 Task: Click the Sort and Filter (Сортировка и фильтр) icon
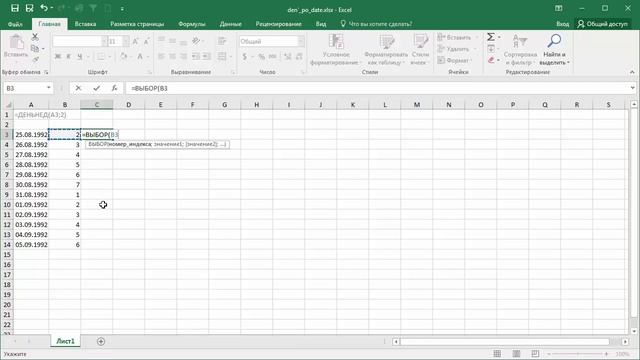tap(520, 50)
